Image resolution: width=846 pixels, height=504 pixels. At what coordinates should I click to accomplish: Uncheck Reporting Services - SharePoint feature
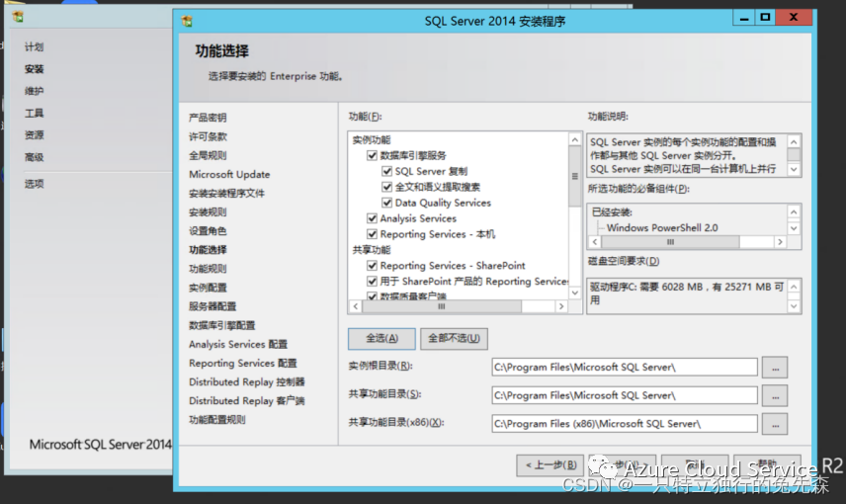(x=372, y=266)
